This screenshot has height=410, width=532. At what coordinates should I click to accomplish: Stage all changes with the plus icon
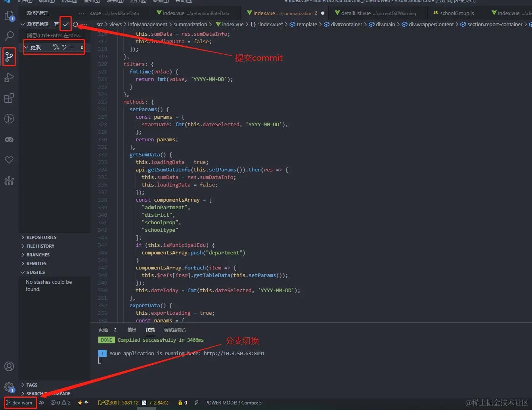point(72,47)
